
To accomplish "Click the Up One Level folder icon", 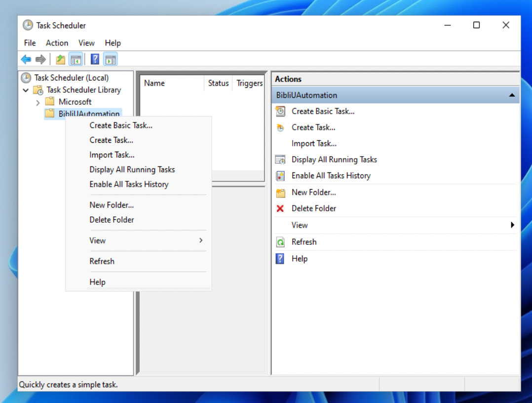I will coord(60,60).
